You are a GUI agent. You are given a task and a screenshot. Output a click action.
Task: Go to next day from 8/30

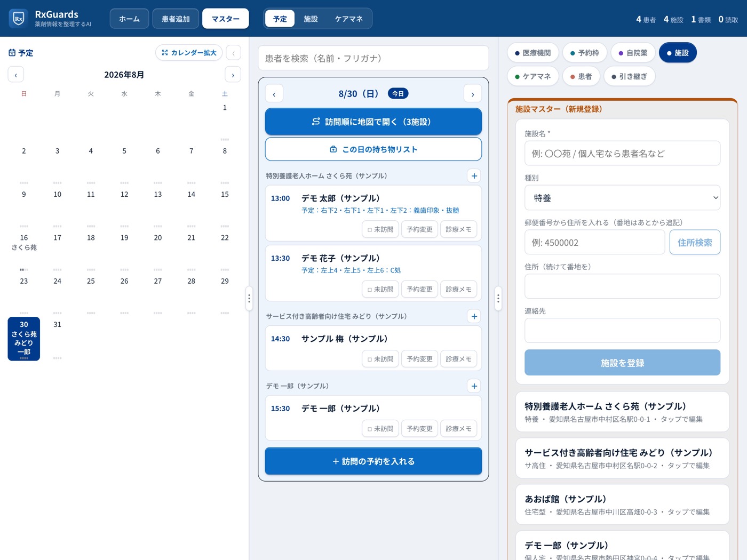473,94
